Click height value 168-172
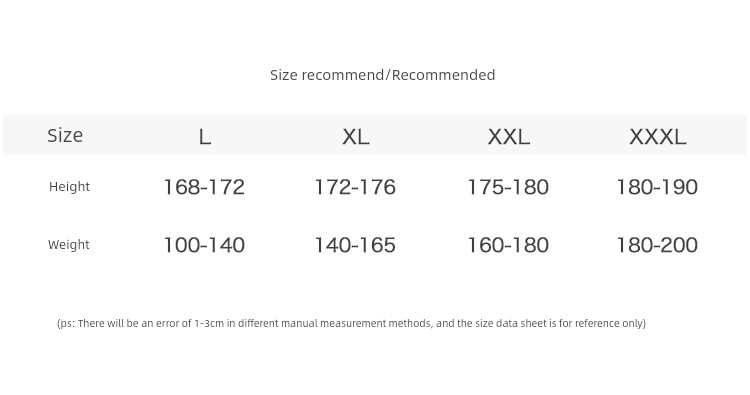This screenshot has width=750, height=395. click(x=204, y=187)
